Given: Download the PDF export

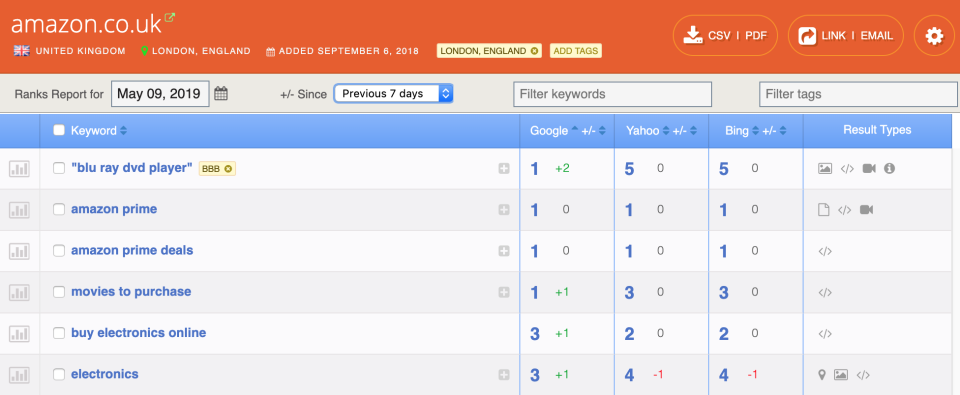Looking at the screenshot, I should click(756, 36).
